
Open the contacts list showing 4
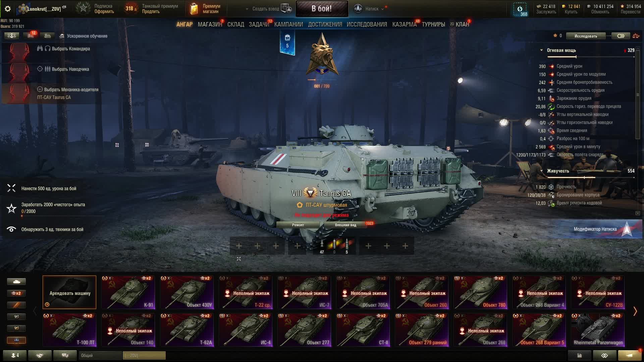click(x=15, y=355)
